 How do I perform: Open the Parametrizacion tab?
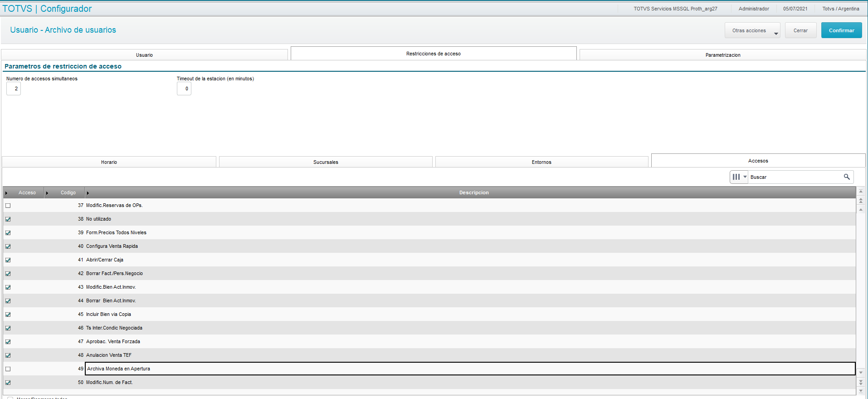723,55
